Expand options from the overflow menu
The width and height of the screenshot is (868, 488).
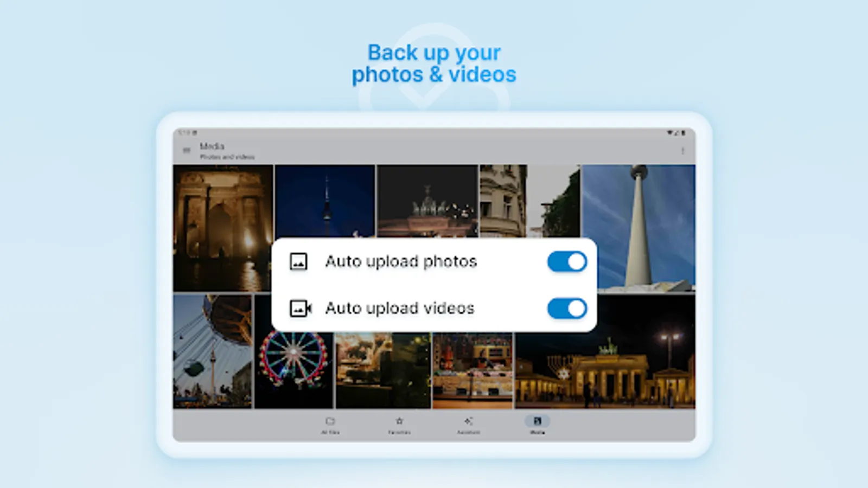click(683, 151)
